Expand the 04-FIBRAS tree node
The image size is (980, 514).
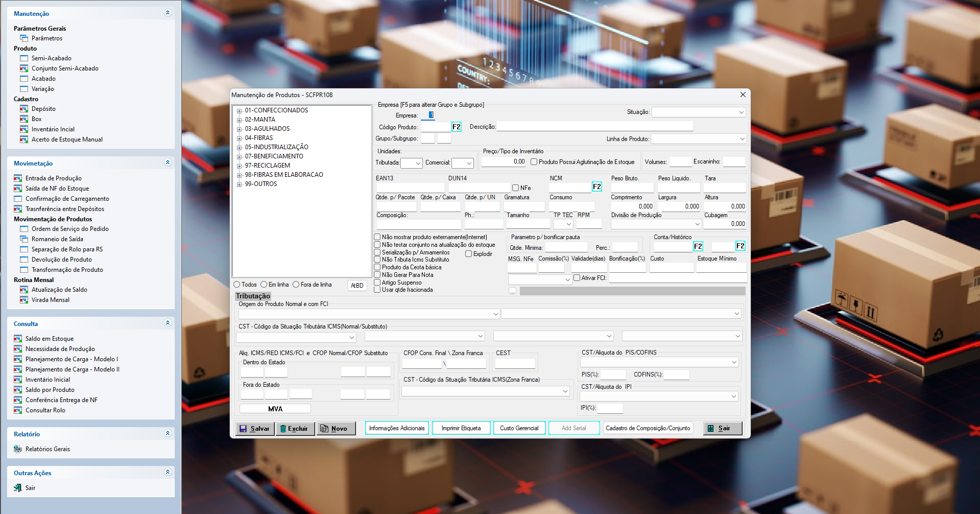[239, 138]
